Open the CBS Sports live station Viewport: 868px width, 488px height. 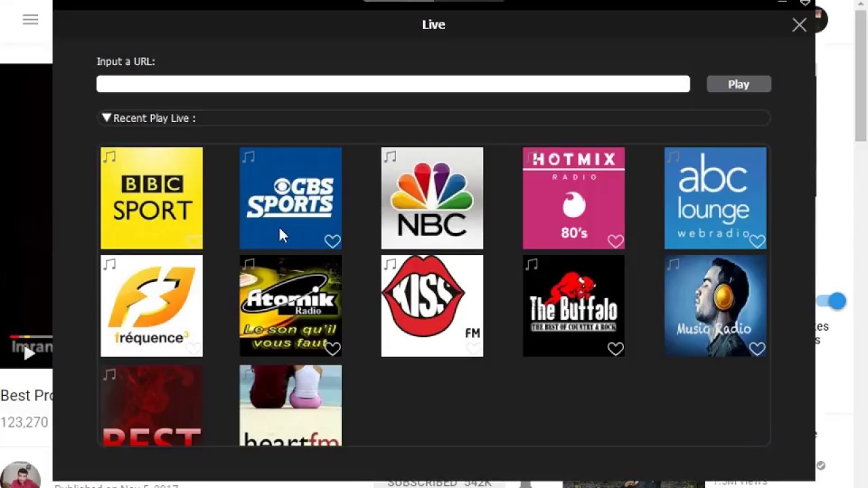pos(290,198)
